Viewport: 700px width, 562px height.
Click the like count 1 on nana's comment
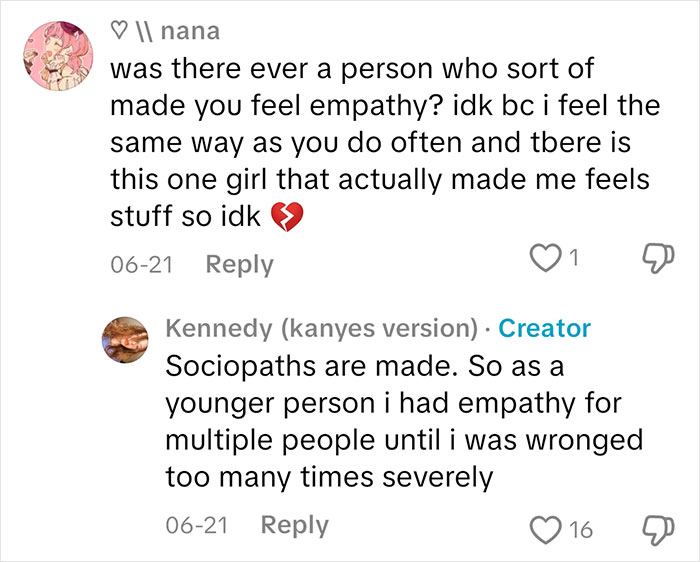point(574,258)
